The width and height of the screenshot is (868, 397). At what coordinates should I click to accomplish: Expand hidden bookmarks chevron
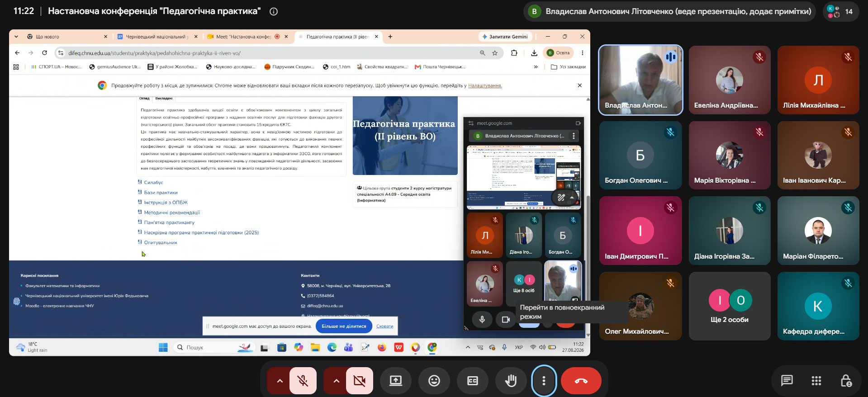click(536, 67)
